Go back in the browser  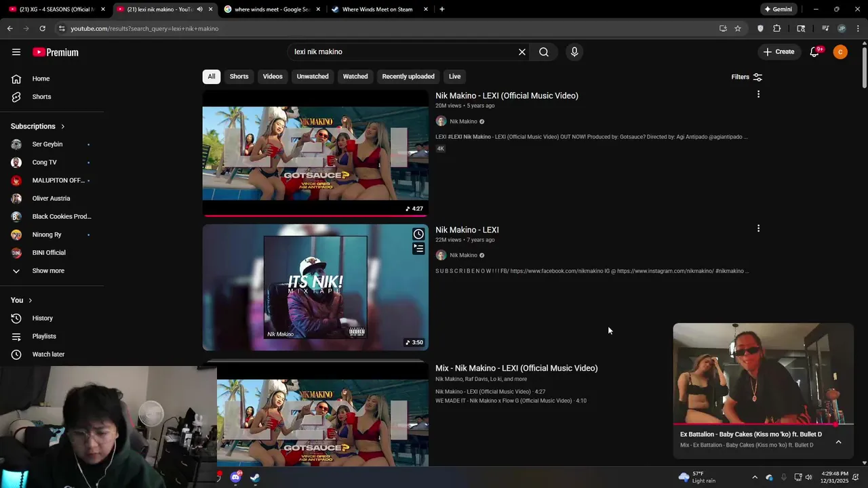pos(9,28)
